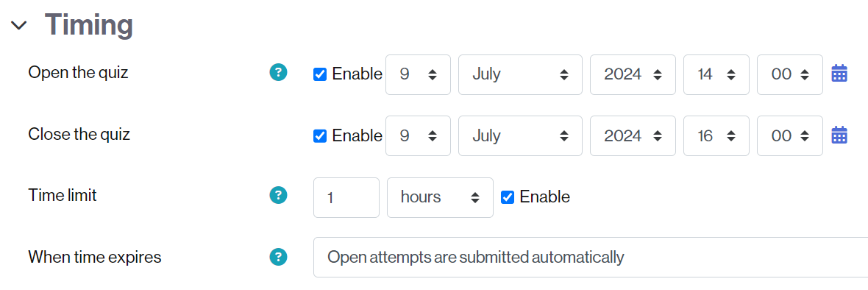Uncheck Enable for Open the quiz
Image resolution: width=868 pixels, height=290 pixels.
click(x=319, y=74)
